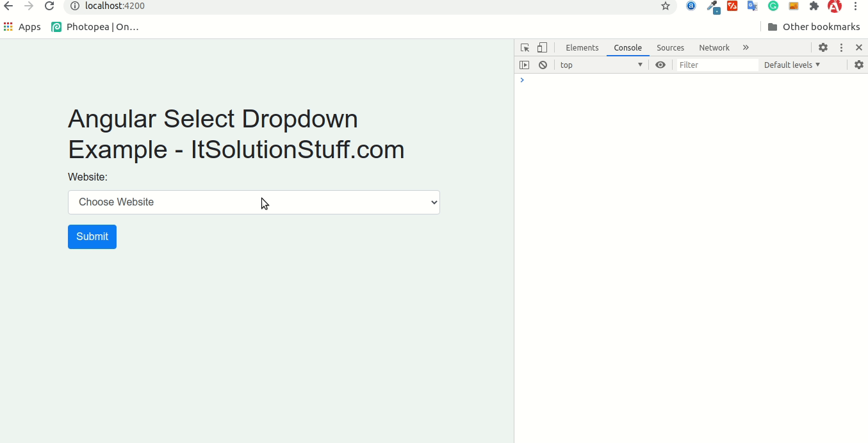Open the 'top' execution context dropdown
Screen dimensions: 868x443
tap(600, 65)
